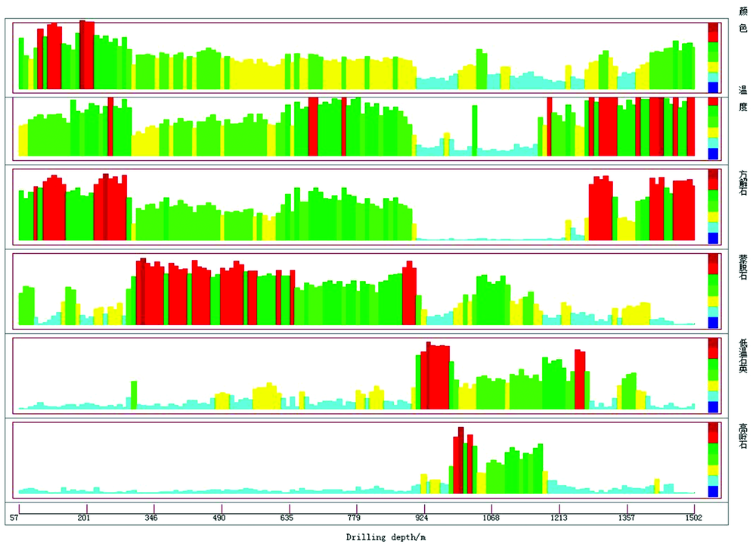
Task: Click the 1502 depth tick label
Action: pos(693,518)
